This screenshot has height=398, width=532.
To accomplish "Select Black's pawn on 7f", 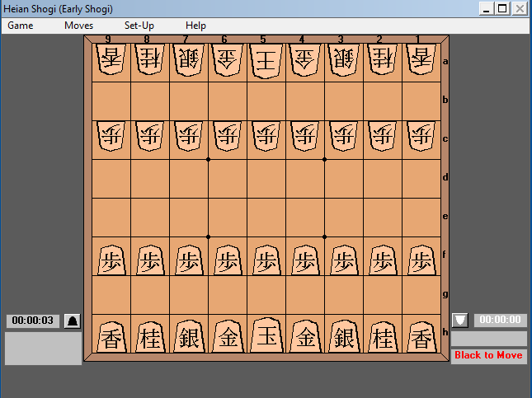I will tap(189, 260).
